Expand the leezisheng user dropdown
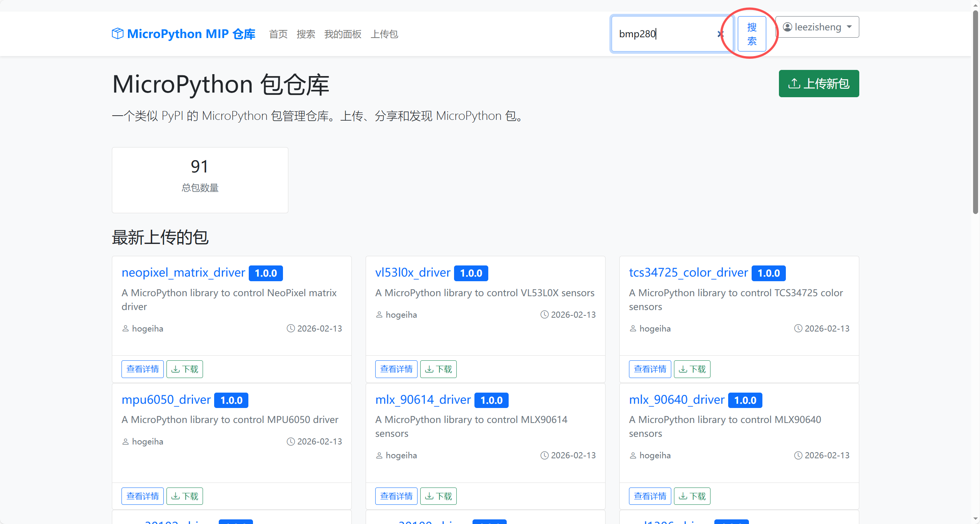 point(817,27)
